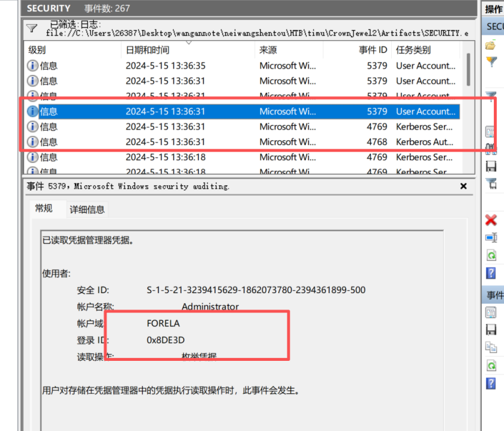This screenshot has width=504, height=431.
Task: Click the help icon in the 事件 section
Action: [x=491, y=383]
